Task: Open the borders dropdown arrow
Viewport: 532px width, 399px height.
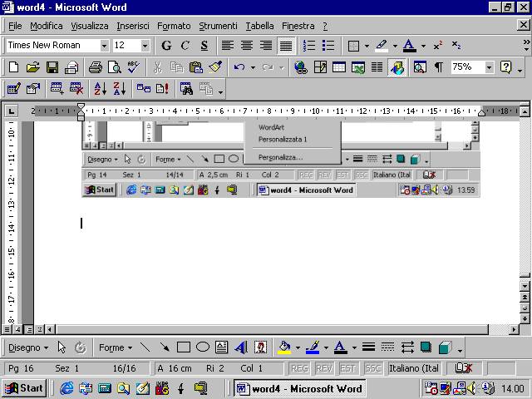Action: tap(367, 46)
